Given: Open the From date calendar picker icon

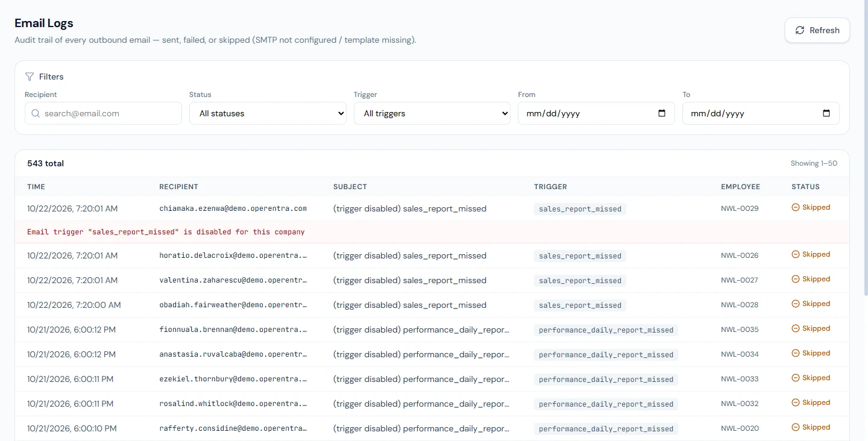Looking at the screenshot, I should pyautogui.click(x=662, y=113).
